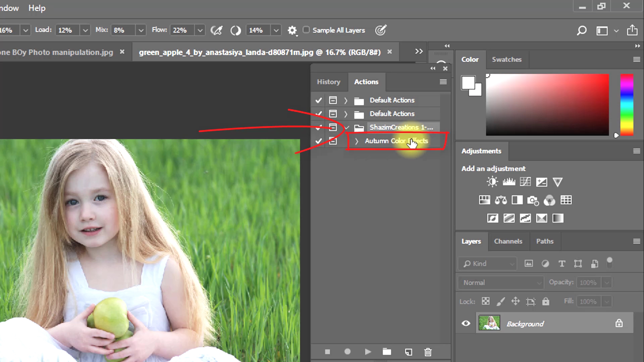Click the Play selection button in Actions panel

click(368, 352)
